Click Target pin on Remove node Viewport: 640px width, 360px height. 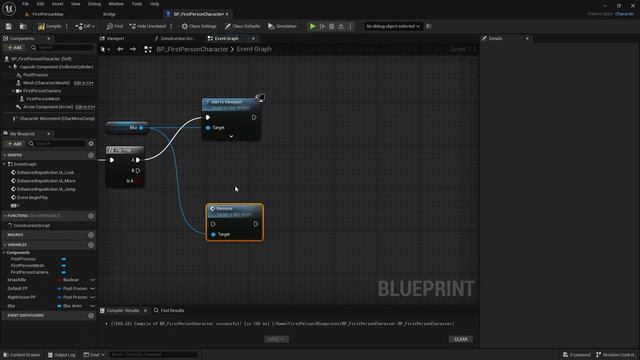point(213,235)
